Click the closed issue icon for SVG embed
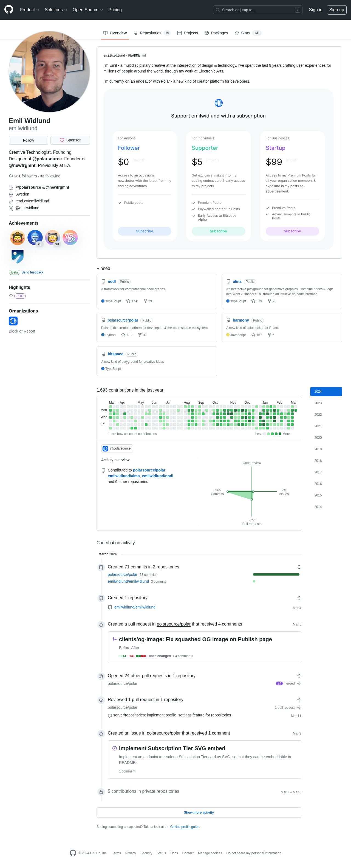The width and height of the screenshot is (351, 868). point(114,748)
